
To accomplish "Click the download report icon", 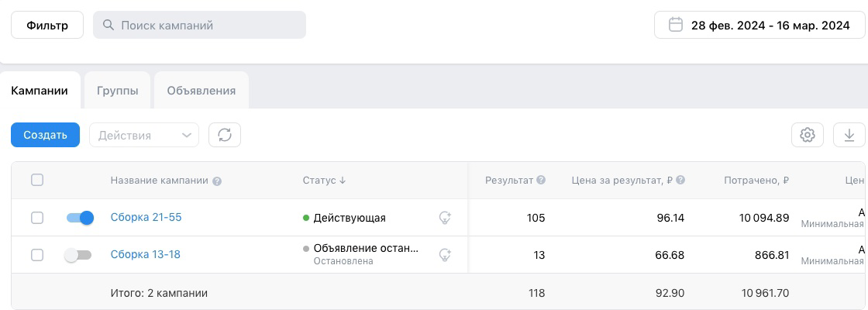I will coord(849,135).
